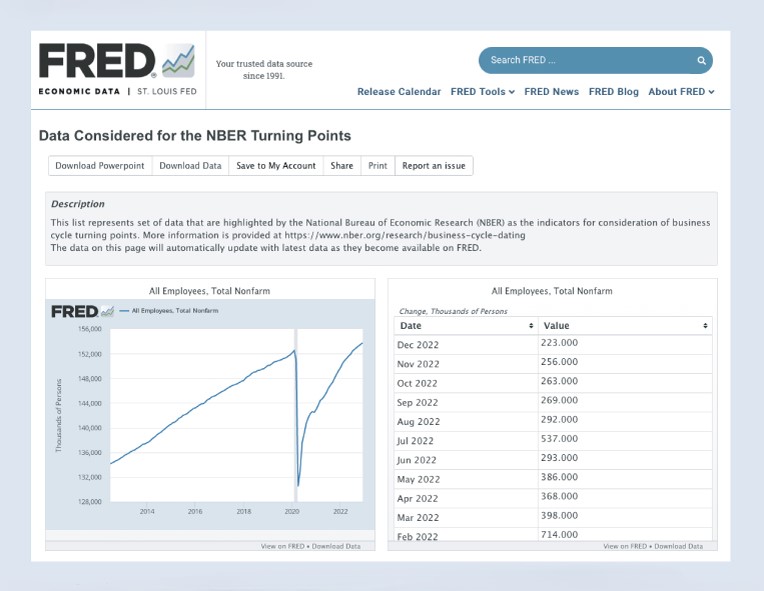
Task: Click the 'Description' heading
Action: (x=77, y=204)
